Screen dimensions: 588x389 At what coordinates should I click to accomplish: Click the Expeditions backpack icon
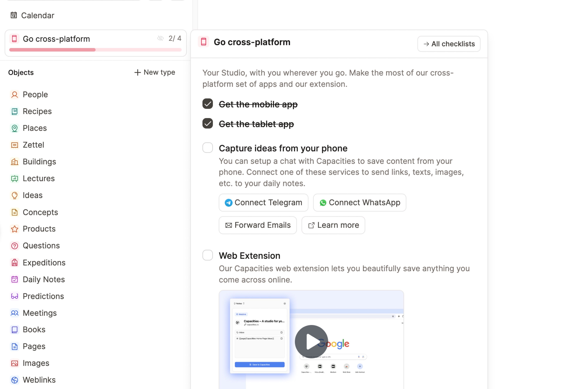pyautogui.click(x=14, y=263)
